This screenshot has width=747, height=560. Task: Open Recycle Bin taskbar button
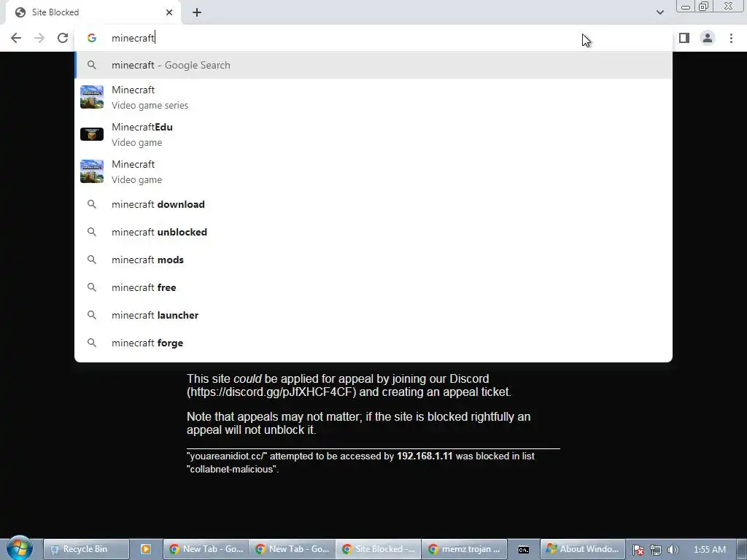pyautogui.click(x=86, y=549)
